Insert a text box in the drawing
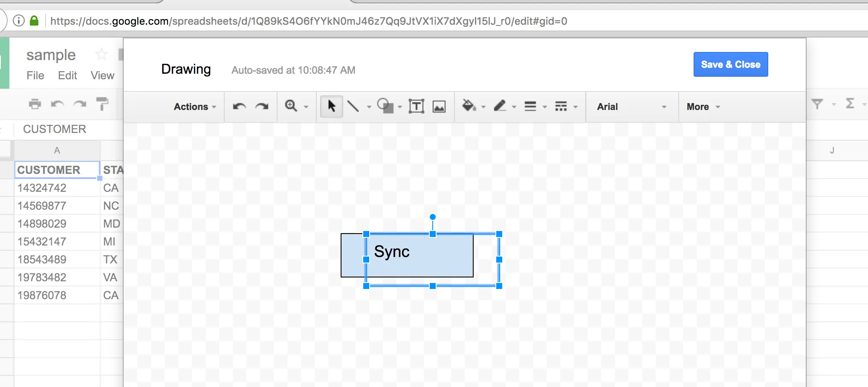 pyautogui.click(x=417, y=107)
